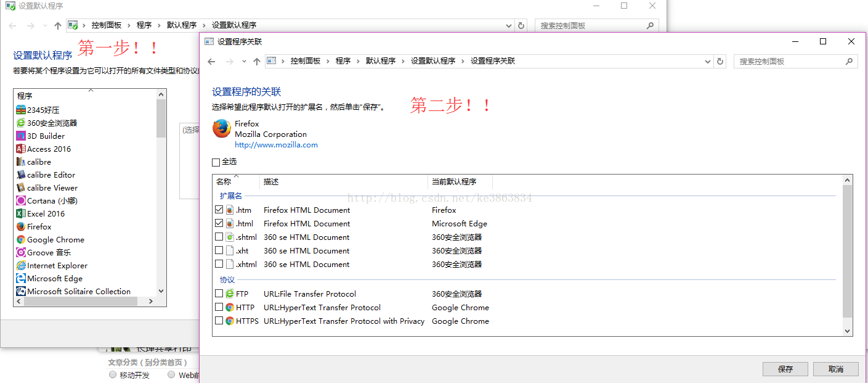Click 搜索控制面板 field in 设置默认程序 window
This screenshot has width=868, height=383.
(x=590, y=25)
